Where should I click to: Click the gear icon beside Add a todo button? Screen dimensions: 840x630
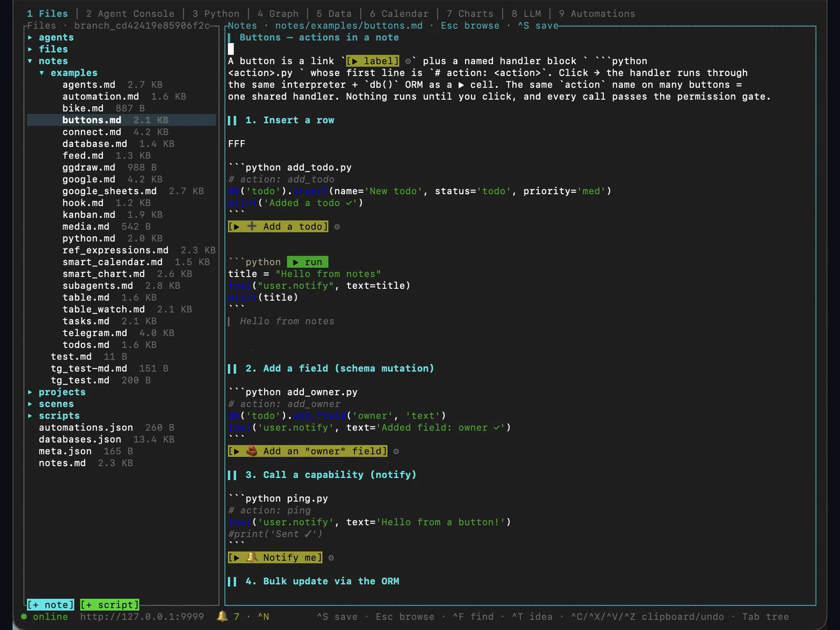[x=337, y=227]
